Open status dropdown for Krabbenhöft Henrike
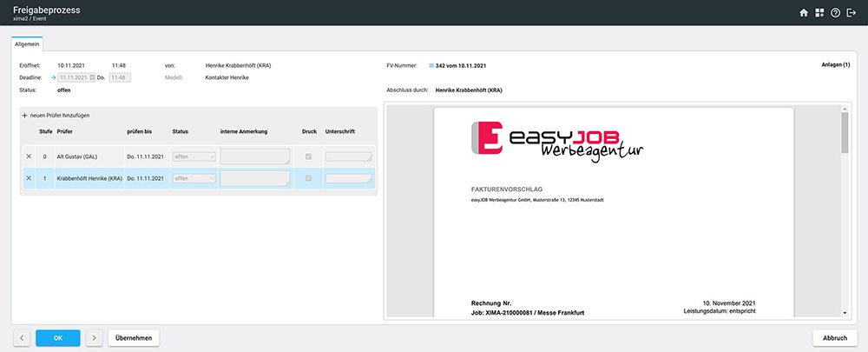 click(194, 178)
